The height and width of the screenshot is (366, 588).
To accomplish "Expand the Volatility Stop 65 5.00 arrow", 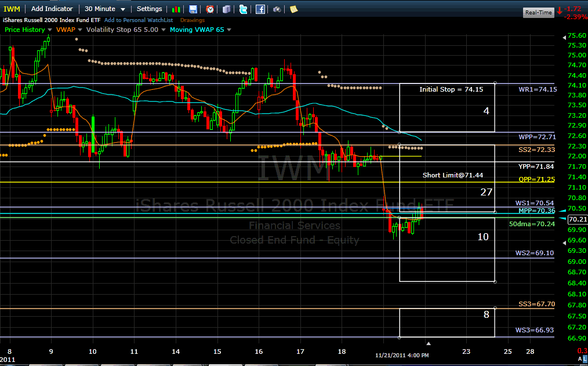I will pyautogui.click(x=163, y=30).
